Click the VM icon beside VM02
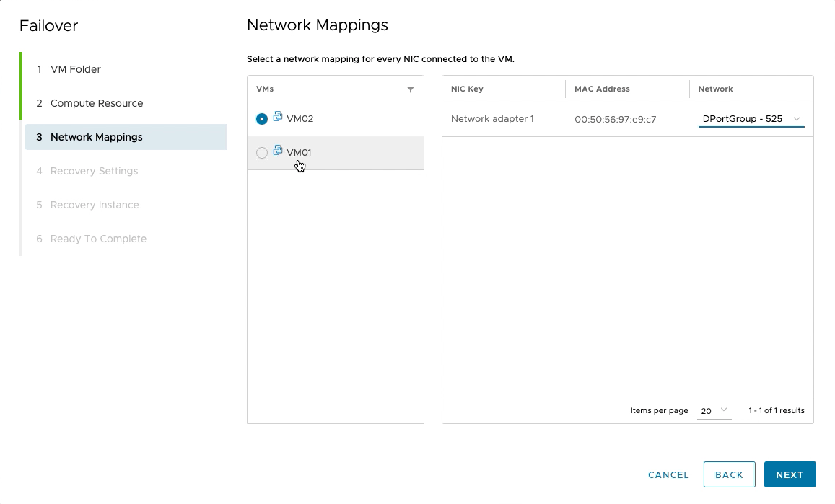Screen dimensions: 835x504 pos(278,117)
